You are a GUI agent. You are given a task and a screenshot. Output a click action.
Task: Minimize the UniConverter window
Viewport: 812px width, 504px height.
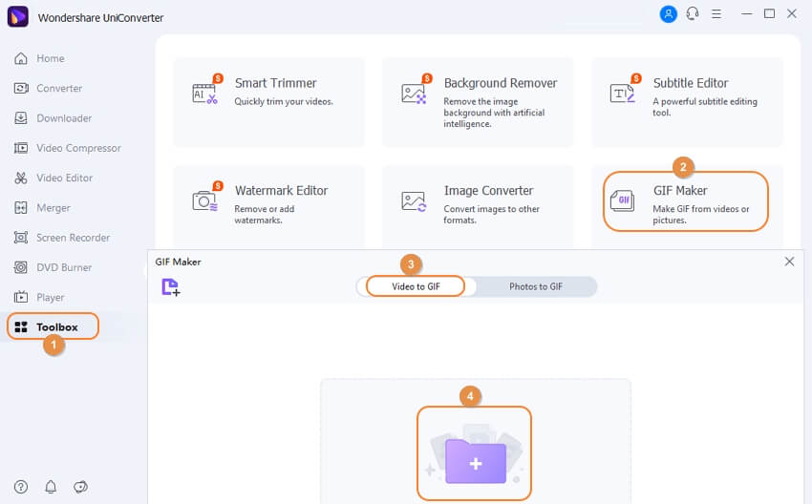746,14
